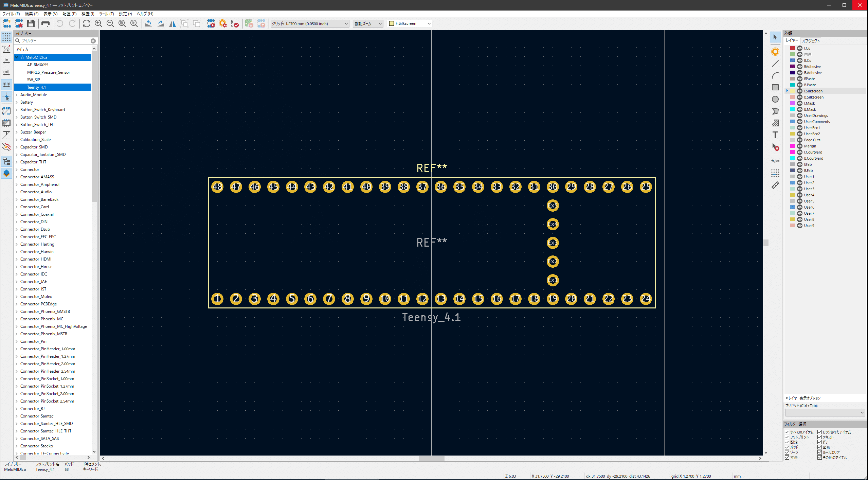Image resolution: width=868 pixels, height=480 pixels.
Task: Open the grid size dropdown
Action: pyautogui.click(x=310, y=23)
